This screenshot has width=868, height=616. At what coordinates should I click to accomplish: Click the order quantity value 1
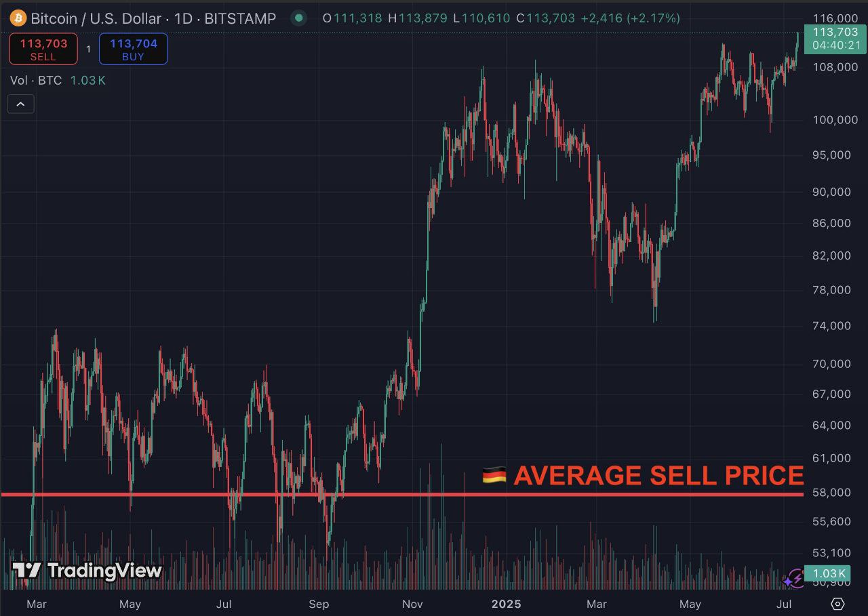pyautogui.click(x=88, y=49)
